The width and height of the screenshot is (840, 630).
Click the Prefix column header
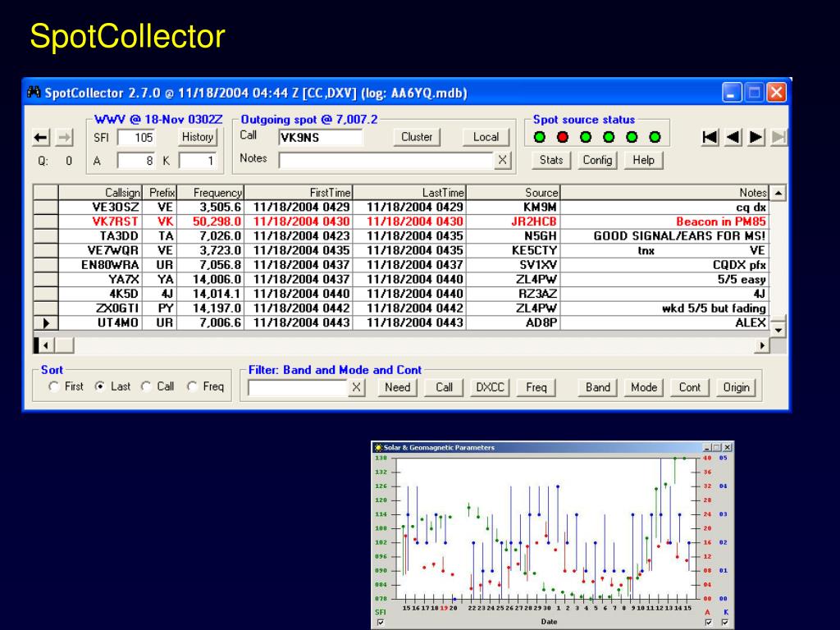click(160, 193)
